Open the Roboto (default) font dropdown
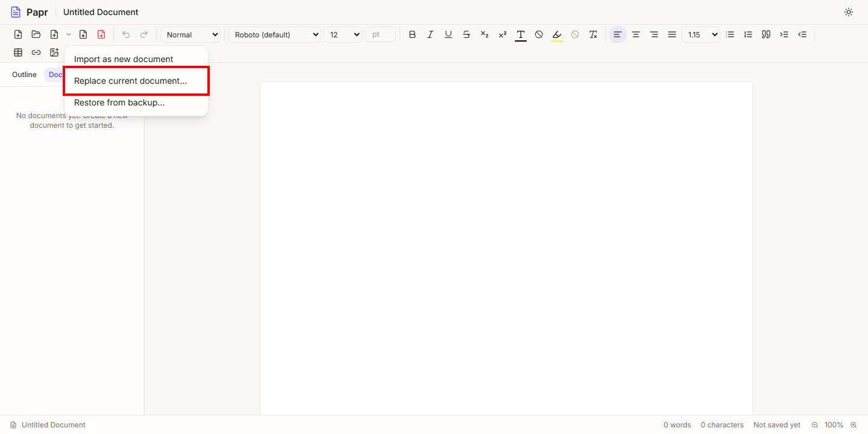 275,34
